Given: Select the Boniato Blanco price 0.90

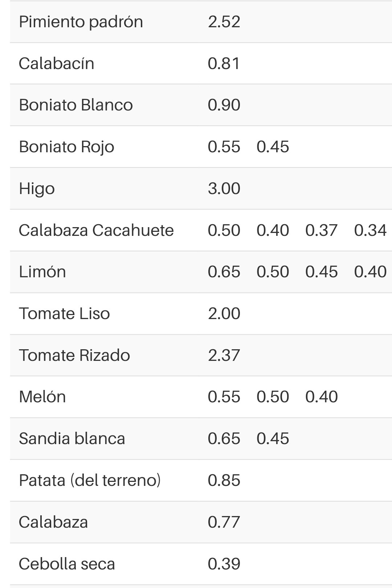Looking at the screenshot, I should [224, 105].
